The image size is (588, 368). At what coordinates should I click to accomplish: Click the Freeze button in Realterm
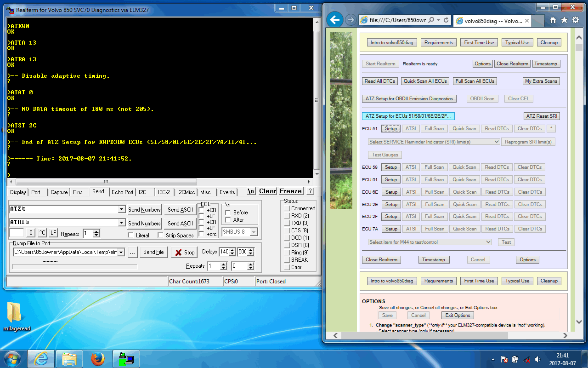(x=291, y=191)
